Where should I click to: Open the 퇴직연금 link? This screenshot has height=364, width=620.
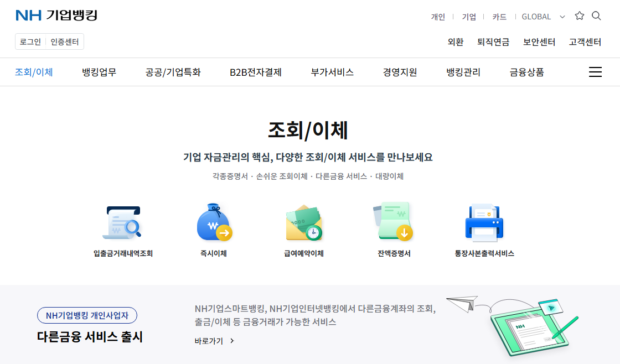tap(493, 42)
